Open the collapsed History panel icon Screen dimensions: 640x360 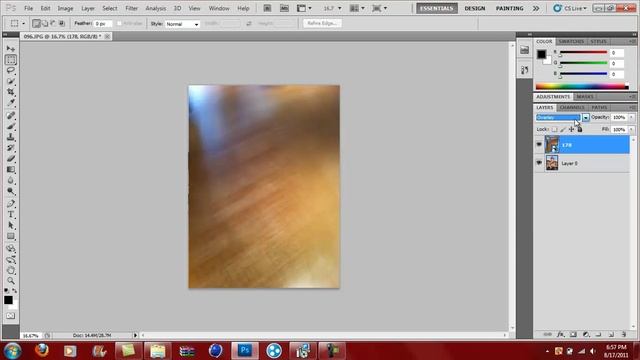point(524,50)
